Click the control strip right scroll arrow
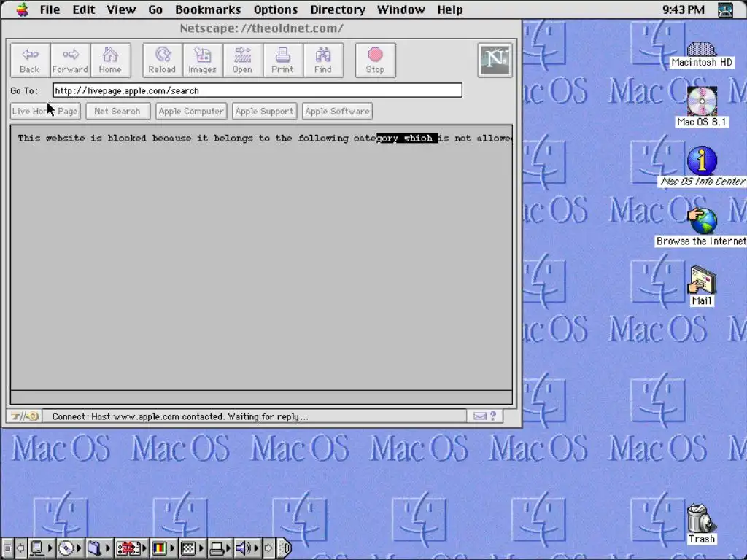Screen dimensions: 747x560 point(268,548)
